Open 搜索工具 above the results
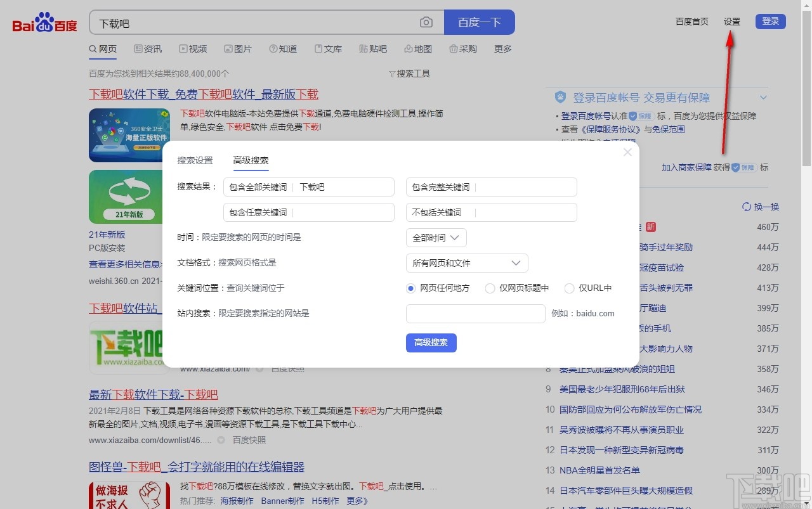Viewport: 812px width, 509px height. 410,74
